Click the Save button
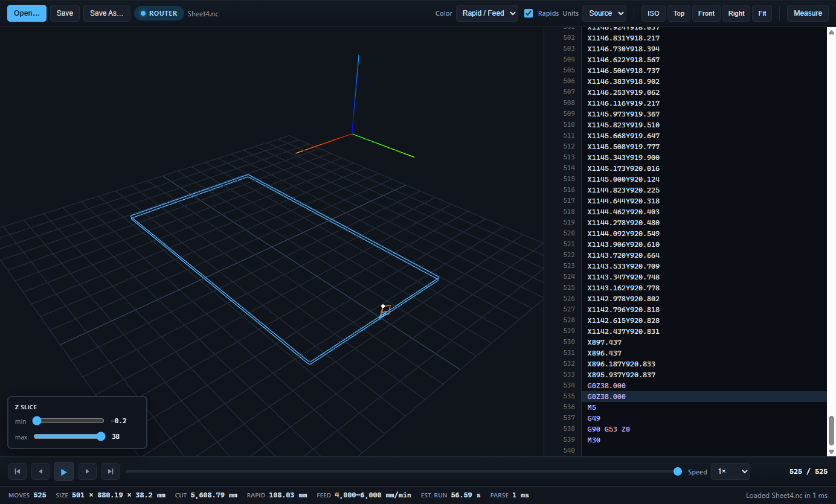 click(x=65, y=13)
